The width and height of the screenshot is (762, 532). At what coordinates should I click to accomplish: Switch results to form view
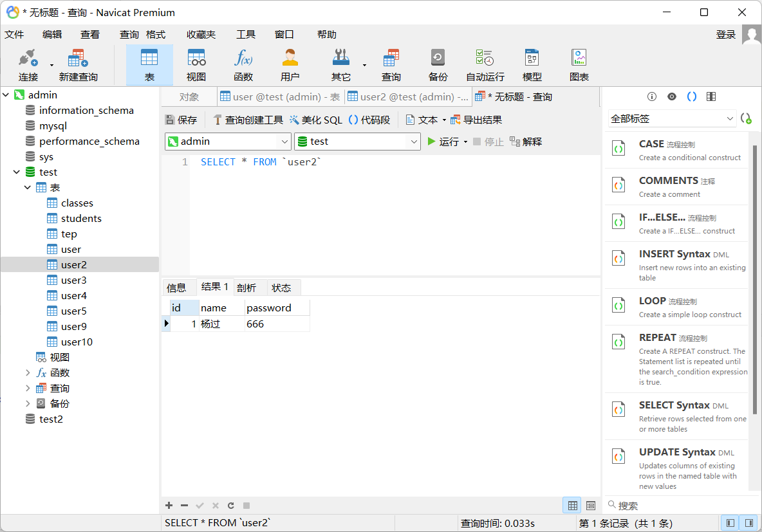[x=590, y=505]
